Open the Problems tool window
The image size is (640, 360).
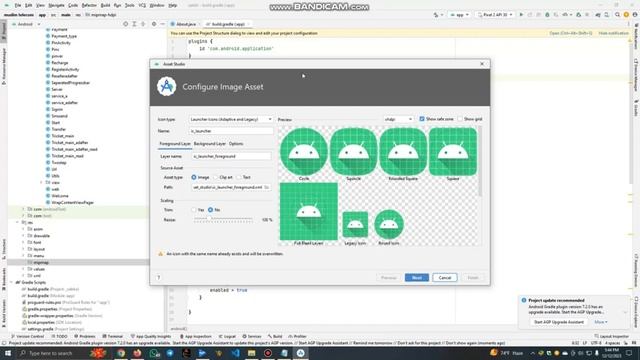pyautogui.click(x=84, y=336)
